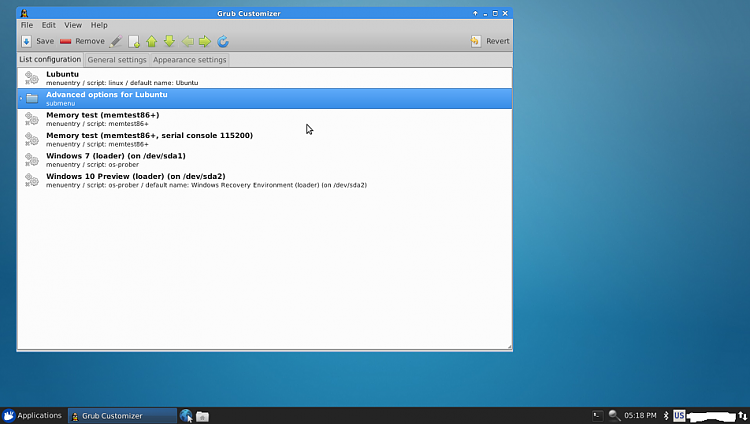
Task: Select Windows 10 Preview (loader) entry
Action: coord(265,181)
